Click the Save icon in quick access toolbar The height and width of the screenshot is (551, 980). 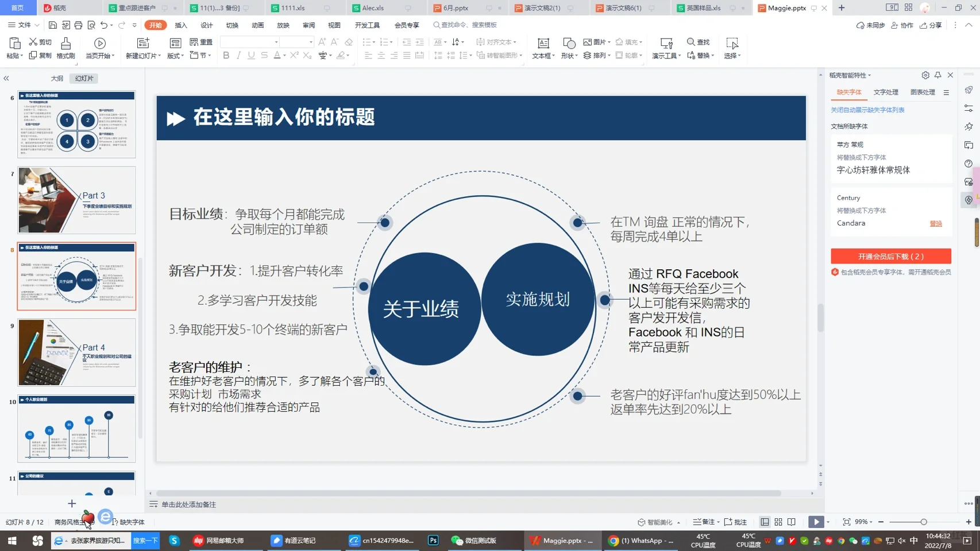(x=52, y=25)
